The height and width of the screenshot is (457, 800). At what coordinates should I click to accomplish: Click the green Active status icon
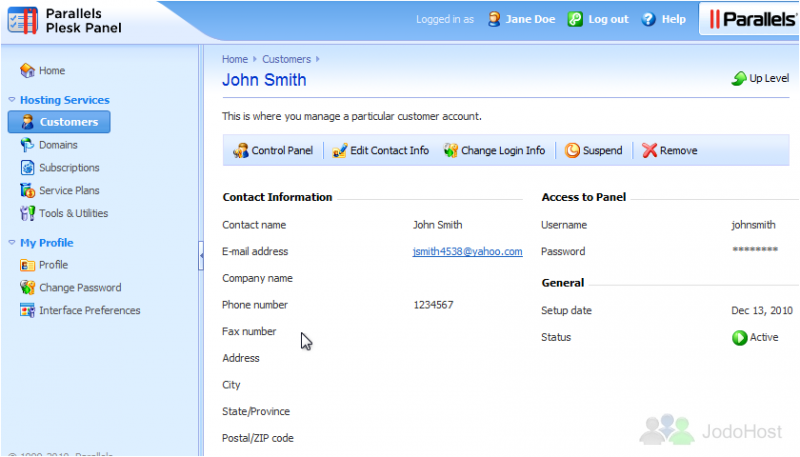pyautogui.click(x=739, y=338)
